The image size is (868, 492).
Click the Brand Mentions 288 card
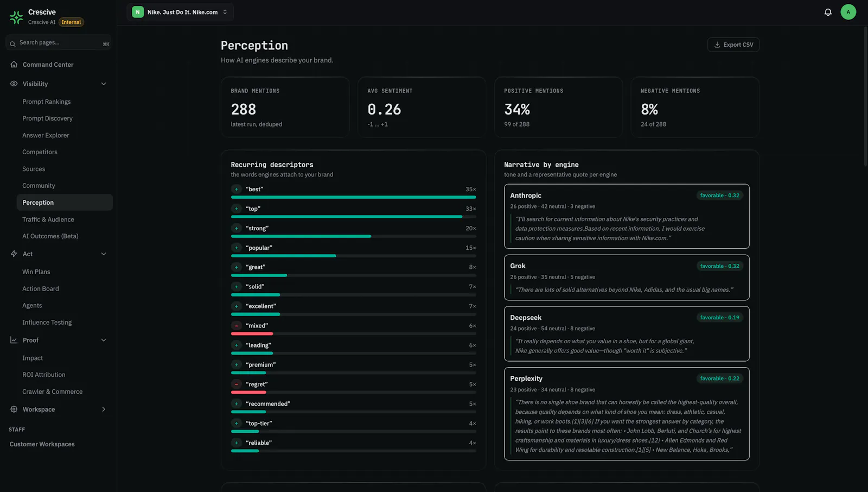[285, 107]
